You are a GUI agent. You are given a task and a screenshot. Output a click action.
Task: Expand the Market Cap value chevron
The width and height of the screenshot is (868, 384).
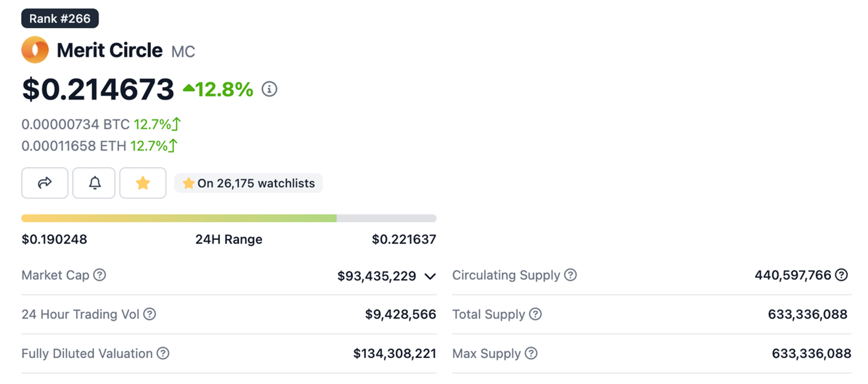(x=430, y=276)
